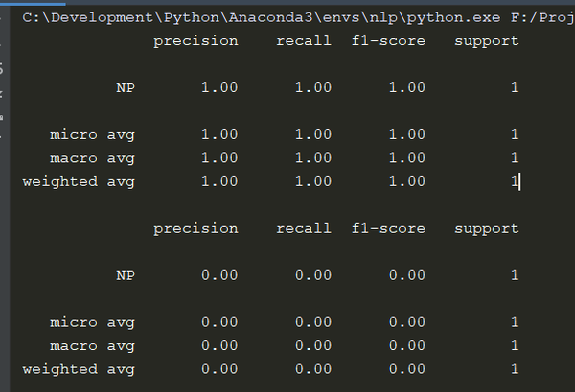575x392 pixels.
Task: Click the python.exe interpreter path line
Action: (x=287, y=17)
